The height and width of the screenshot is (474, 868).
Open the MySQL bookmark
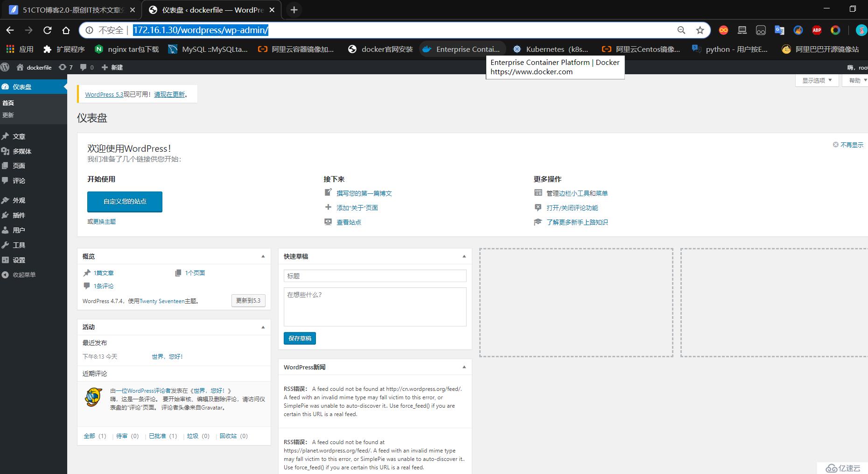pyautogui.click(x=208, y=49)
